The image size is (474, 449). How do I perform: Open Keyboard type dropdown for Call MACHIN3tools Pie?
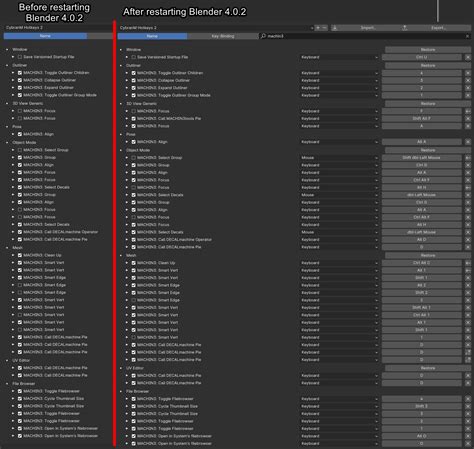(339, 119)
